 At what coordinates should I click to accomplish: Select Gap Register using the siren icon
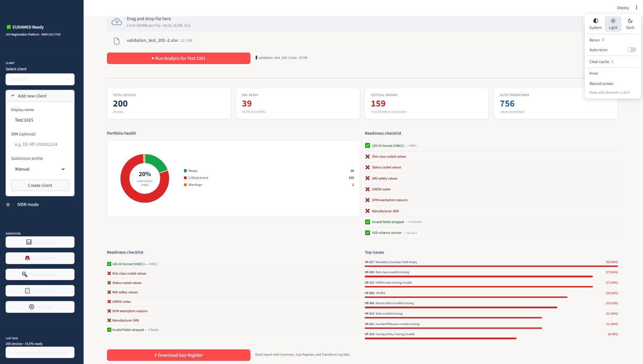coord(28,258)
